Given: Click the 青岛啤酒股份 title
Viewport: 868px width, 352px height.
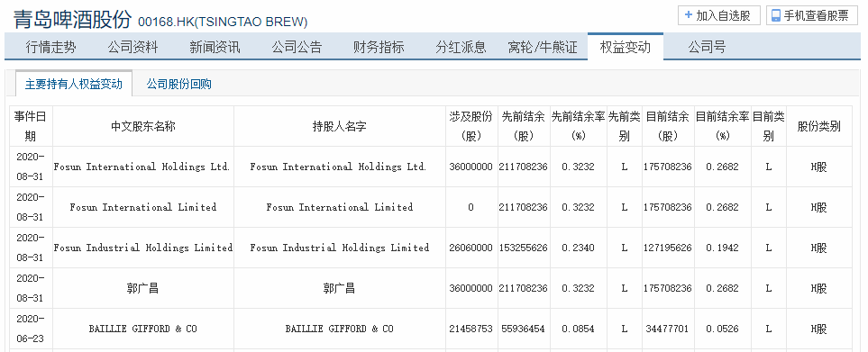Looking at the screenshot, I should [x=72, y=20].
